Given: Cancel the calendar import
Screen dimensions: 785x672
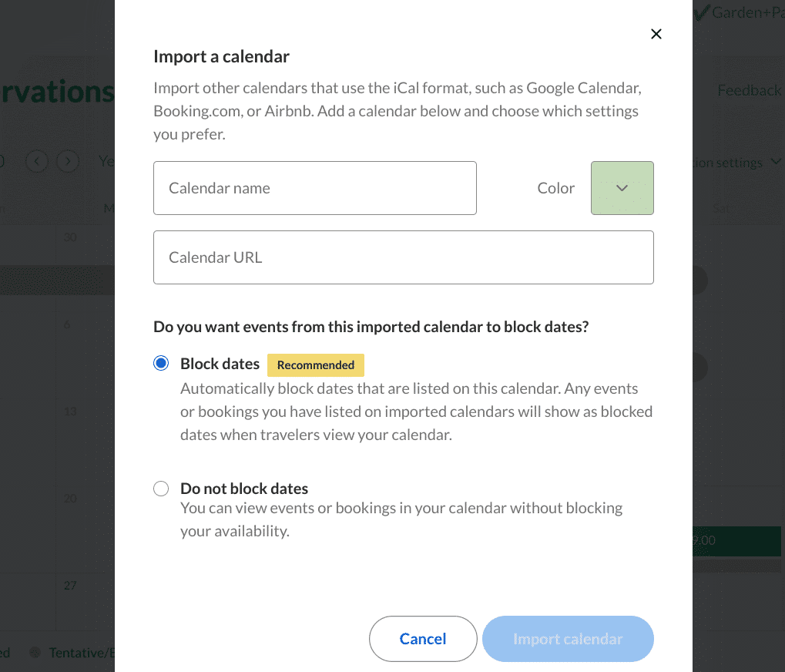Looking at the screenshot, I should click(x=422, y=638).
